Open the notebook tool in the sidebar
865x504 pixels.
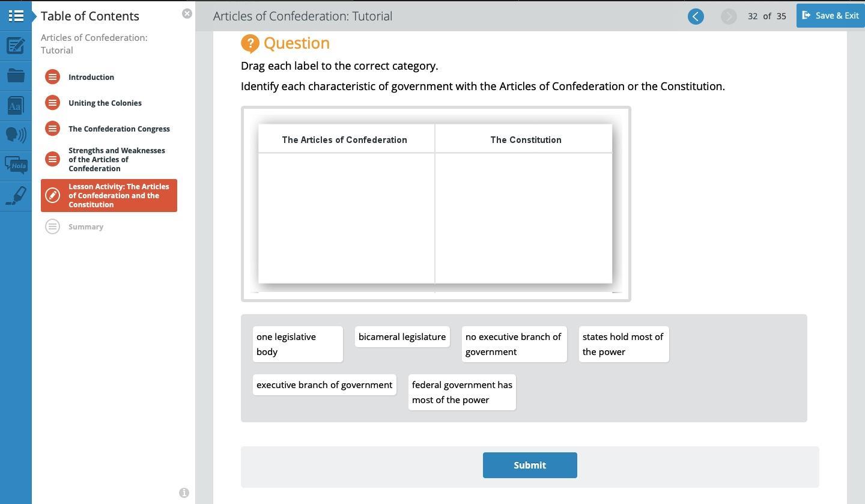click(16, 46)
